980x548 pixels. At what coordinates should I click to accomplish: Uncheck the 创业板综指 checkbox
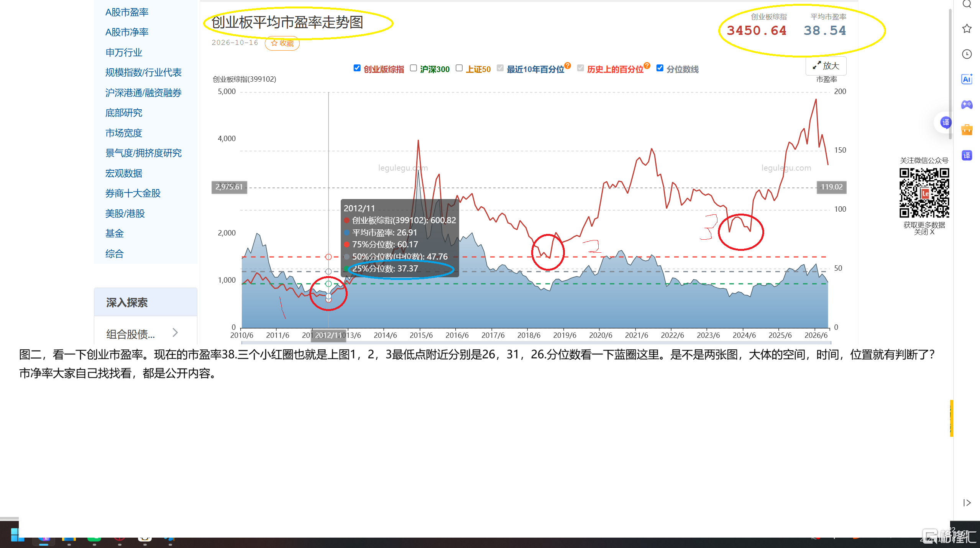pyautogui.click(x=357, y=68)
